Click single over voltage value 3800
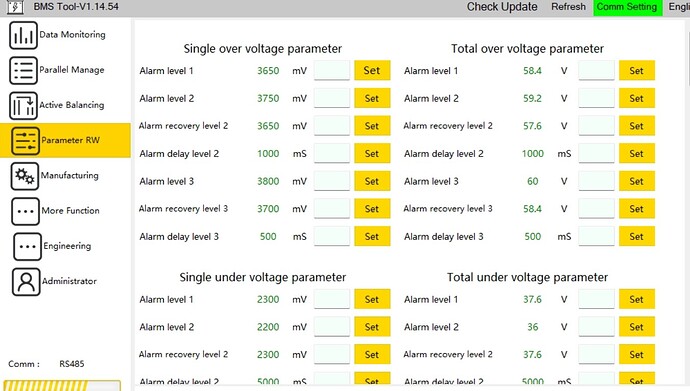This screenshot has height=391, width=690. (x=268, y=181)
